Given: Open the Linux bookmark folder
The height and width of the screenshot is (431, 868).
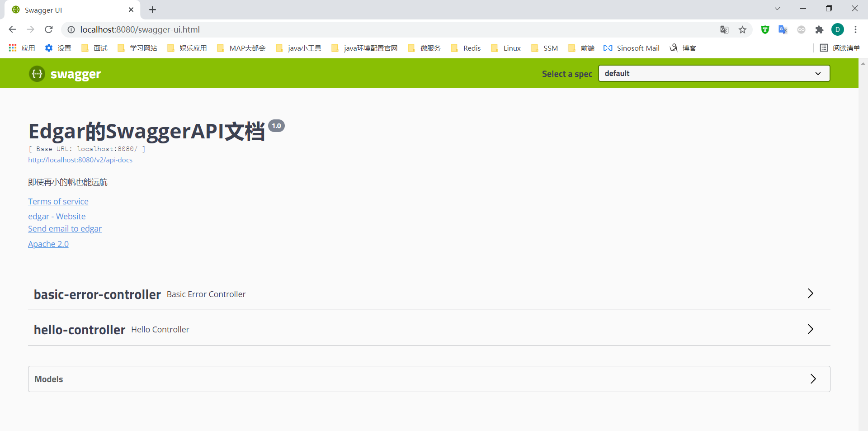Looking at the screenshot, I should click(x=506, y=48).
